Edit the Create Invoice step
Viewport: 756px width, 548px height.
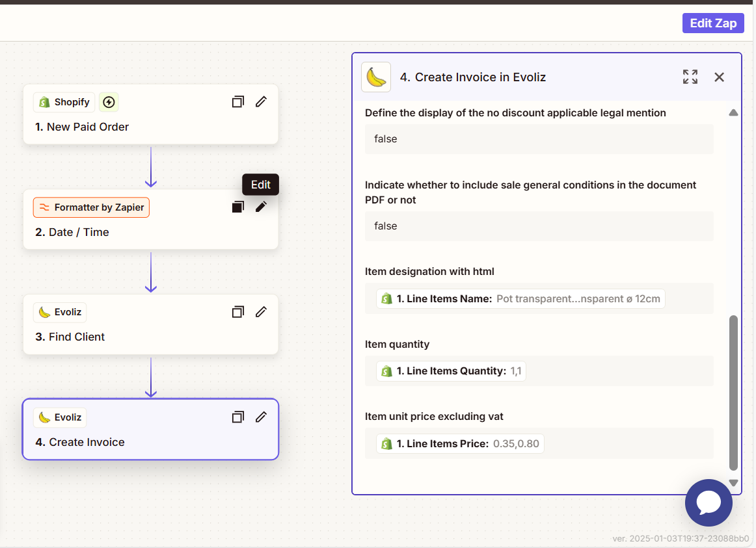click(x=261, y=417)
